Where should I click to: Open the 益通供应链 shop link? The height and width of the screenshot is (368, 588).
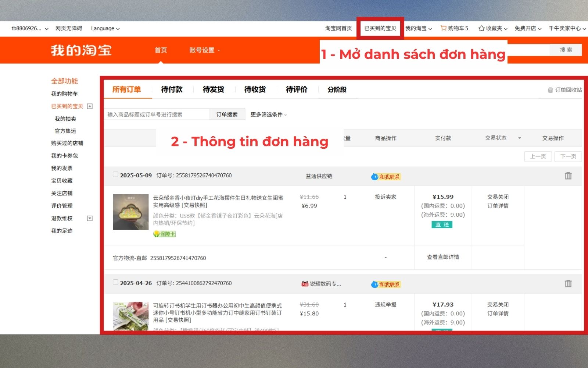point(319,176)
